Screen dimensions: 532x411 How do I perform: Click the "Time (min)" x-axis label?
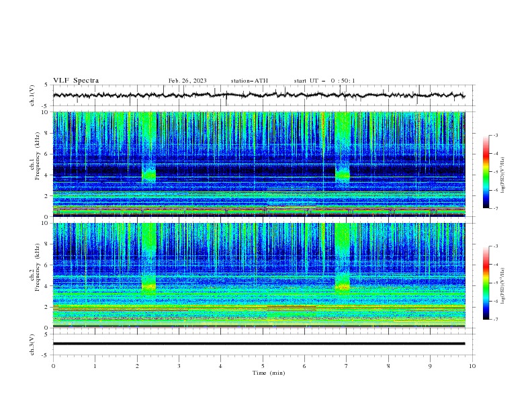point(269,373)
